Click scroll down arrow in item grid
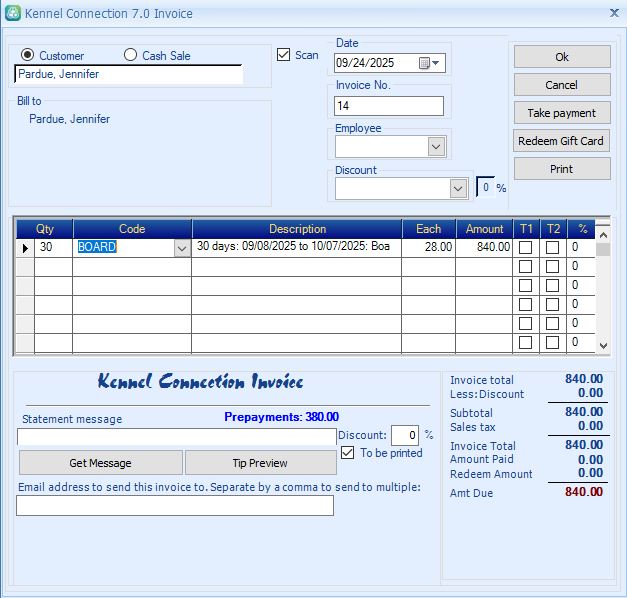Screen dimensions: 627x598 [x=603, y=345]
